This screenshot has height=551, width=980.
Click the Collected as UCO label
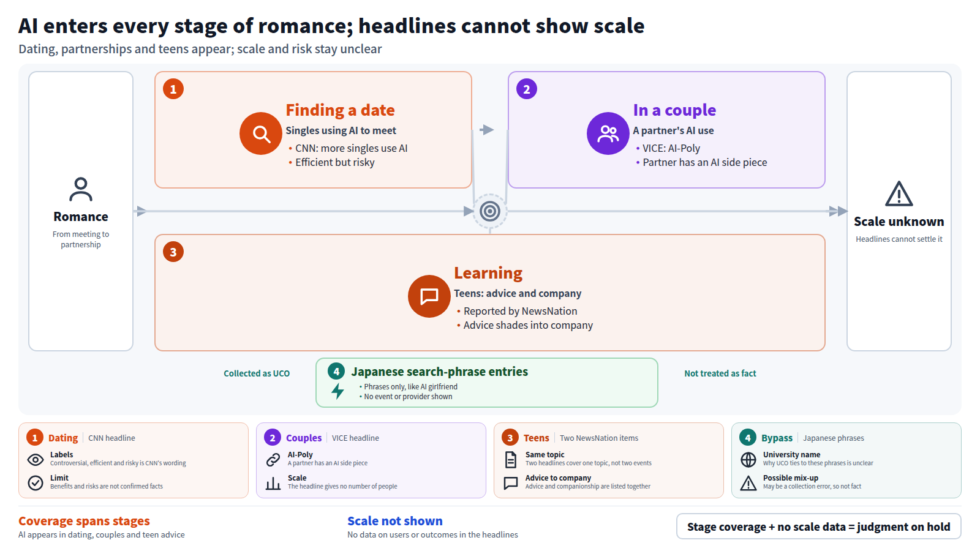pyautogui.click(x=257, y=373)
